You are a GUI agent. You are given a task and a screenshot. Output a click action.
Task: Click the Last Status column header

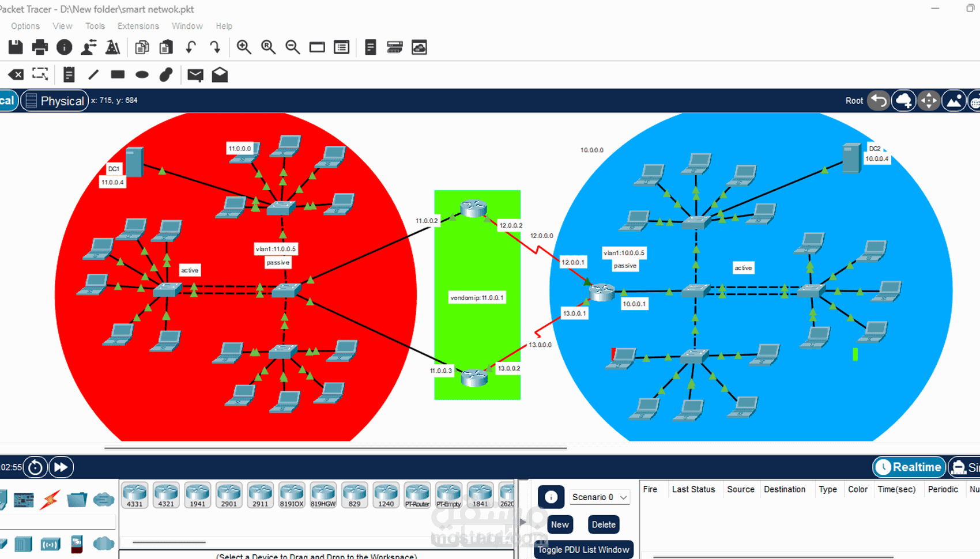[693, 489]
